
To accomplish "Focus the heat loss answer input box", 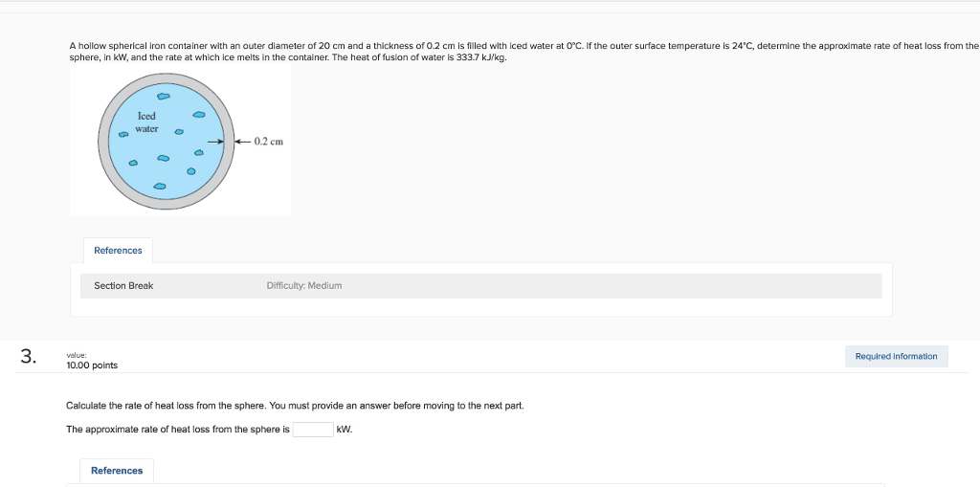I will pos(313,430).
